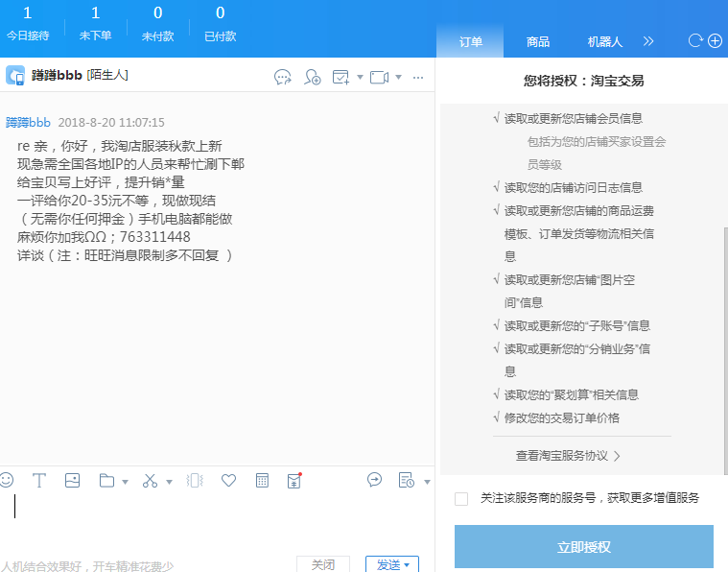Expand the task checklist dropdown arrow
This screenshot has width=728, height=572.
point(360,77)
